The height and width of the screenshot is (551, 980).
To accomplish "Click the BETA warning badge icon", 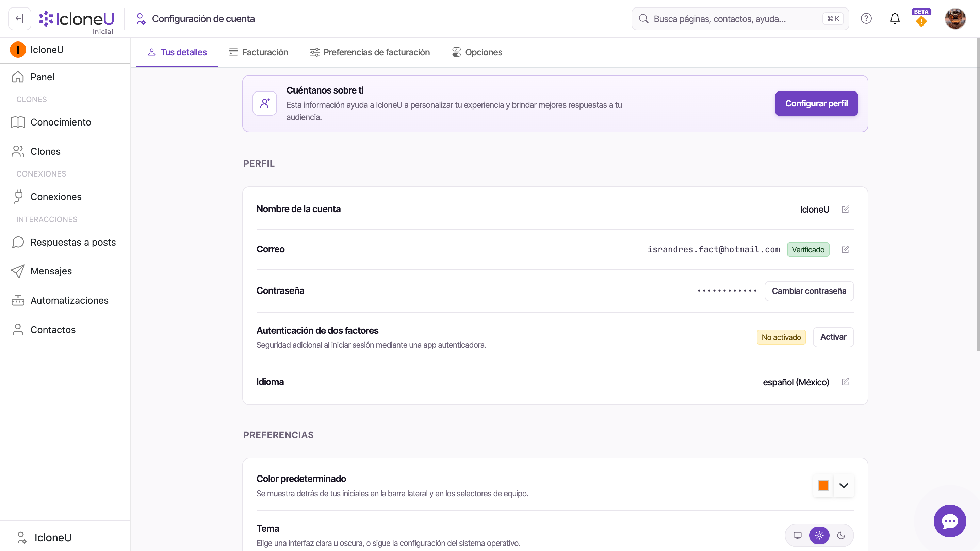I will coord(921,19).
